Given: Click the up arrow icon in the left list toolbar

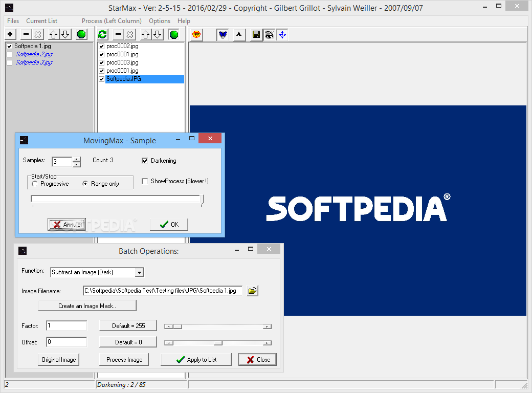Looking at the screenshot, I should tap(53, 34).
